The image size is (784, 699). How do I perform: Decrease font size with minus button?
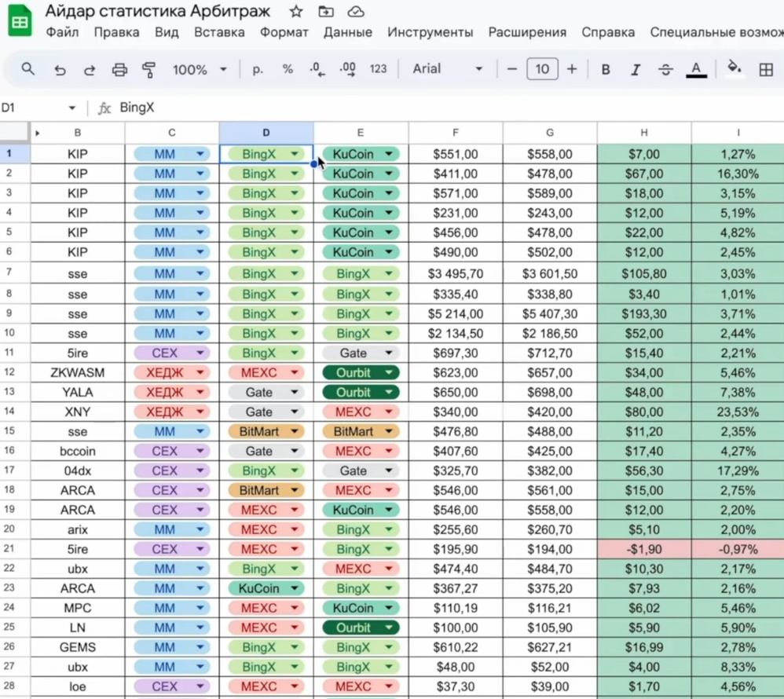511,69
